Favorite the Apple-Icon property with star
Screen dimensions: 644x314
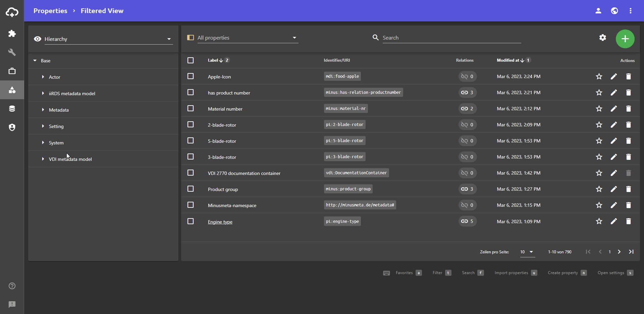pyautogui.click(x=599, y=76)
